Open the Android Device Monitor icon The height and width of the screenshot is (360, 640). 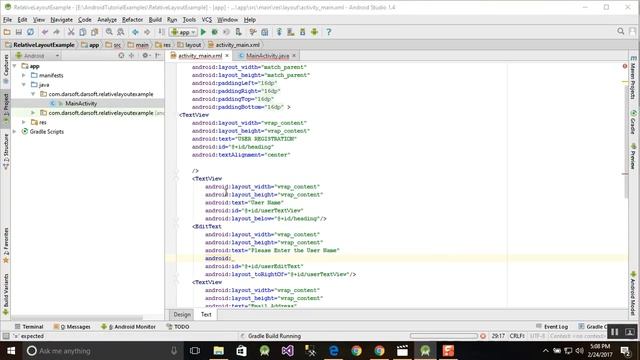(314, 32)
